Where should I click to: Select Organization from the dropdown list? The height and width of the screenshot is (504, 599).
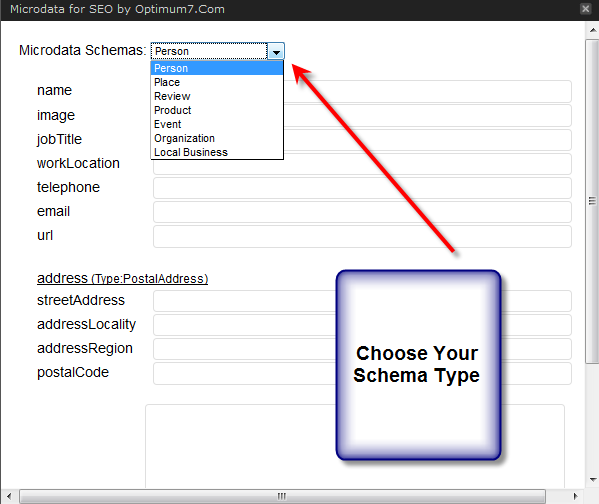coord(217,138)
